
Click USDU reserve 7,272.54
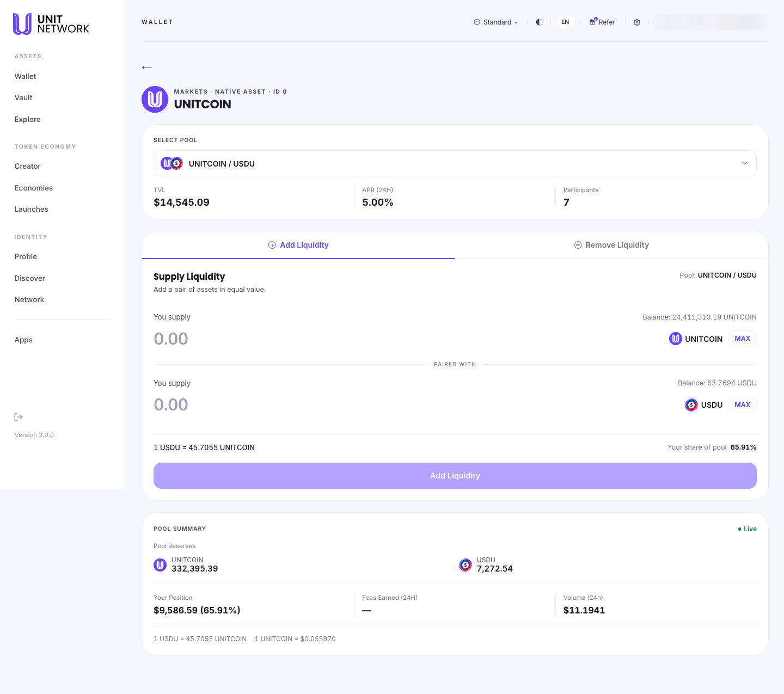495,569
